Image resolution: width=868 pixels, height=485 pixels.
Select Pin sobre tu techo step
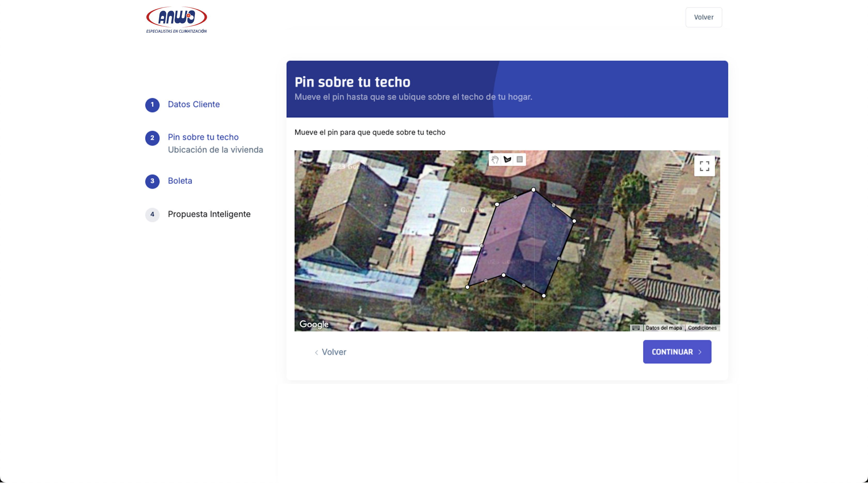point(203,137)
